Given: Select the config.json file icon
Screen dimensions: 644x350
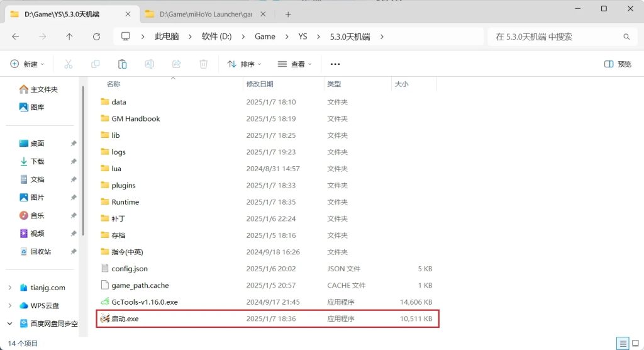Looking at the screenshot, I should pos(105,268).
